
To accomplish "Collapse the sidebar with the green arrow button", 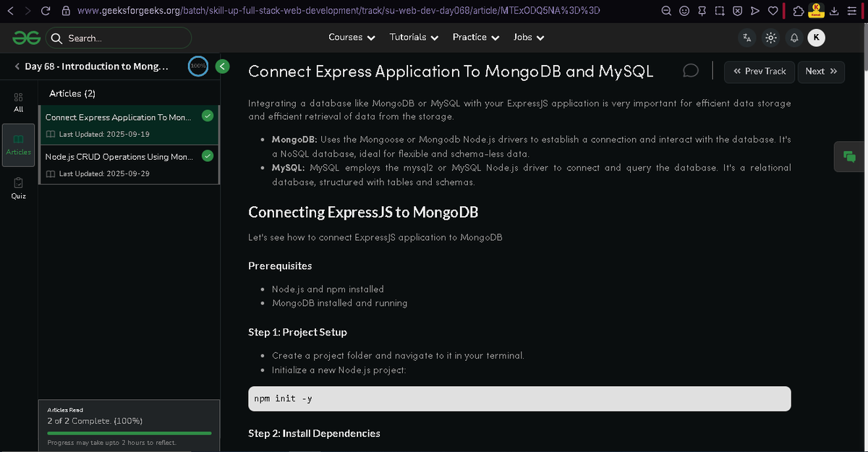I will (x=223, y=66).
